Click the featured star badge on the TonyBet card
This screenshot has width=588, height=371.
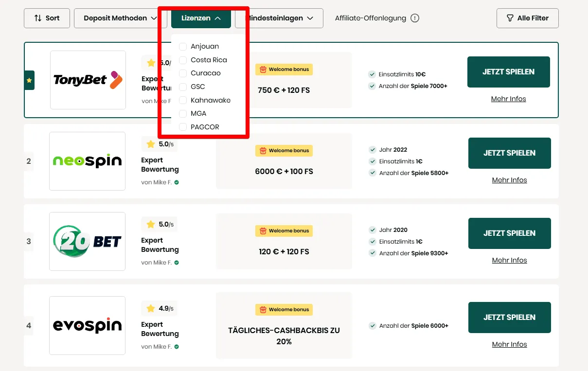(x=29, y=80)
